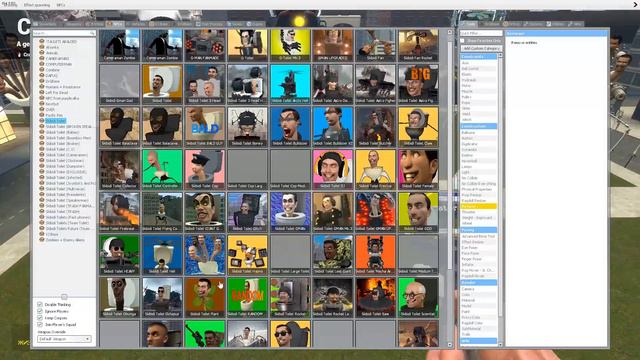
Task: Spawn the Skibidi Toilet Scientist NPC
Action: (x=418, y=298)
